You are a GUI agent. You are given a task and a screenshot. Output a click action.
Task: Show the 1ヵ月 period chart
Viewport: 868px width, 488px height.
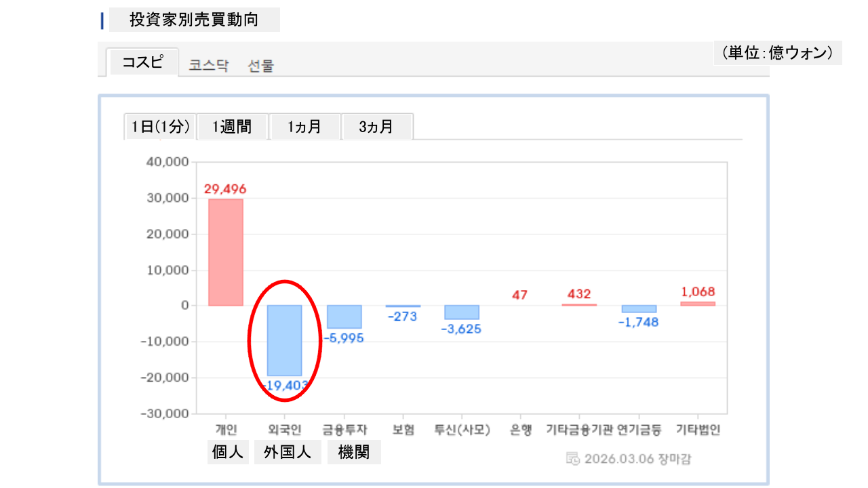(304, 127)
